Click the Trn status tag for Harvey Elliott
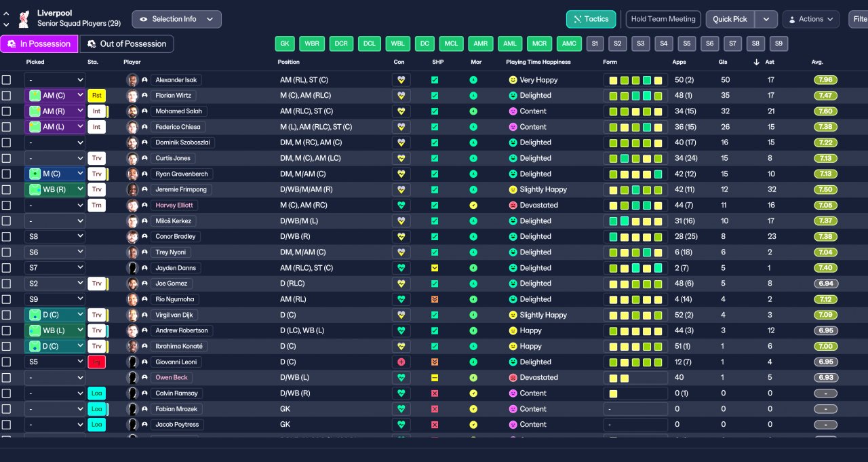868x462 pixels. point(97,205)
